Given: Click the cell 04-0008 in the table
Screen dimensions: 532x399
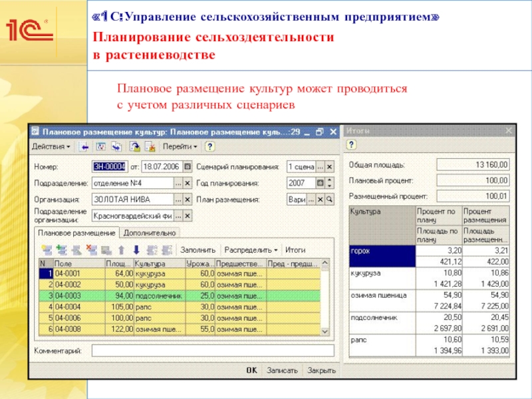Looking at the screenshot, I should [79, 329].
